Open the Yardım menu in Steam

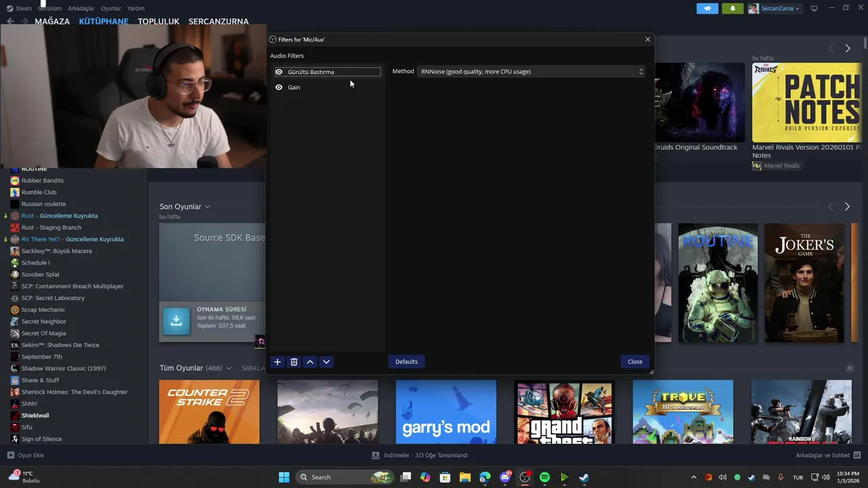[x=136, y=8]
